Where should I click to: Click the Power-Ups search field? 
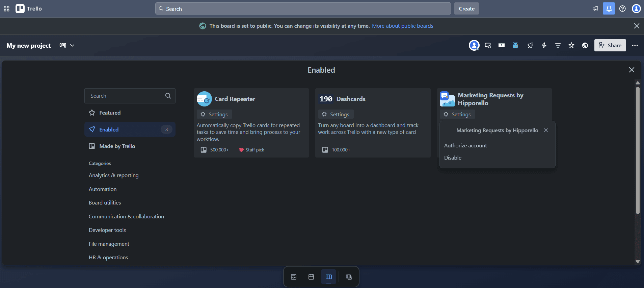pyautogui.click(x=130, y=96)
